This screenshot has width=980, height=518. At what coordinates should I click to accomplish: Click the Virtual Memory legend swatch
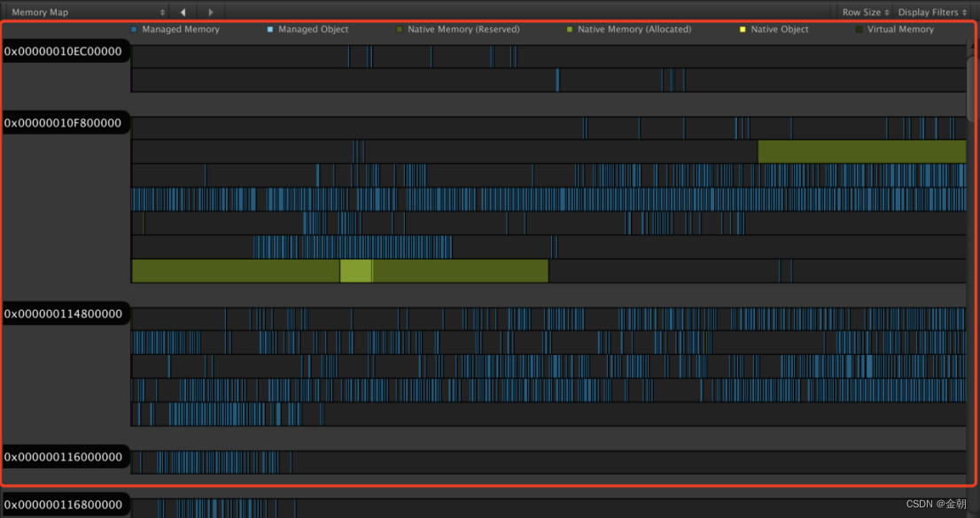(x=859, y=29)
